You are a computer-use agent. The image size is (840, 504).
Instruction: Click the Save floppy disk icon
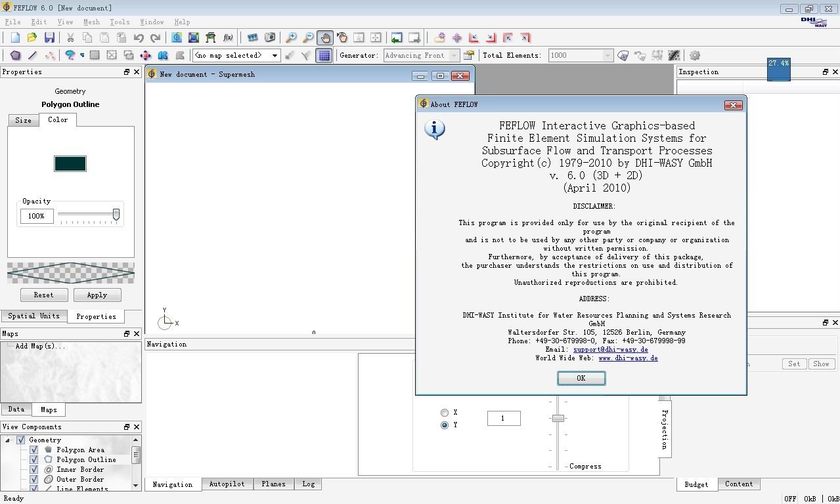[x=49, y=38]
